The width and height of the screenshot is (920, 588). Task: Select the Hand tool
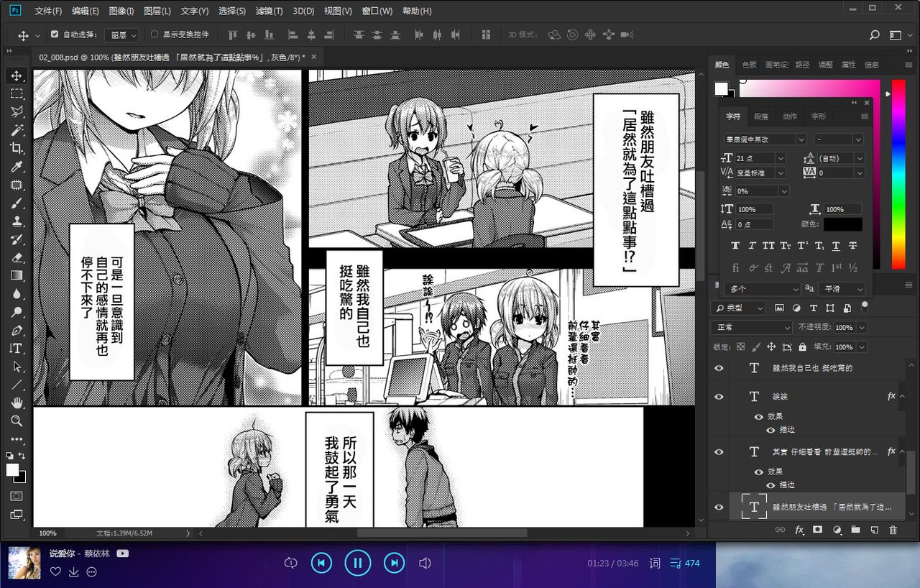point(17,403)
